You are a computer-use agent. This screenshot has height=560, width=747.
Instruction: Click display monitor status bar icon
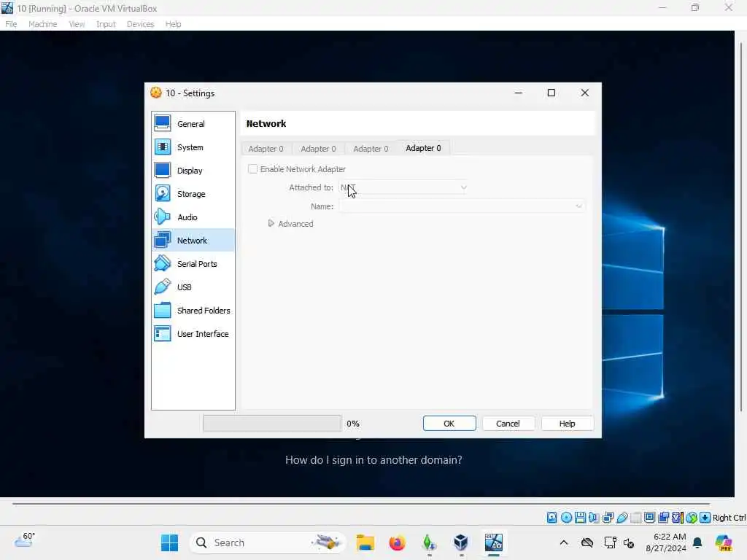[649, 518]
